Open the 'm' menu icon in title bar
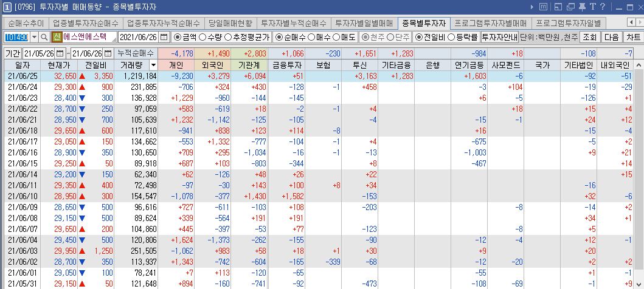This screenshot has width=644, height=289. 544,7
